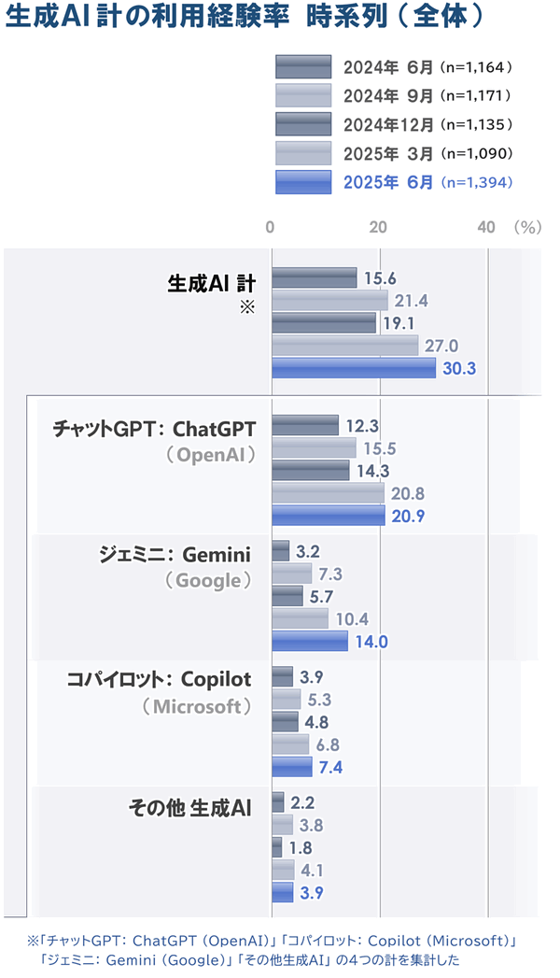Click the Gemini 14.0 blue bar
This screenshot has width=560, height=978.
310,641
